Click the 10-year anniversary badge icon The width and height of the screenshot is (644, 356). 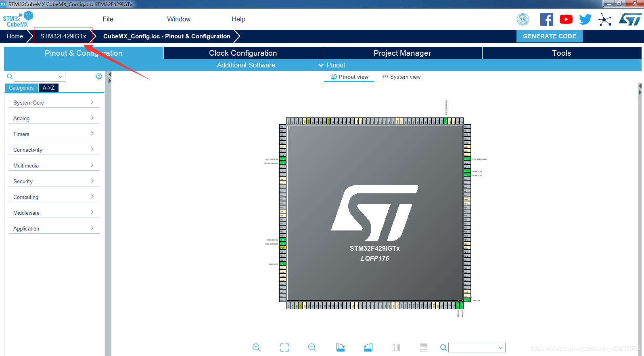click(x=523, y=19)
